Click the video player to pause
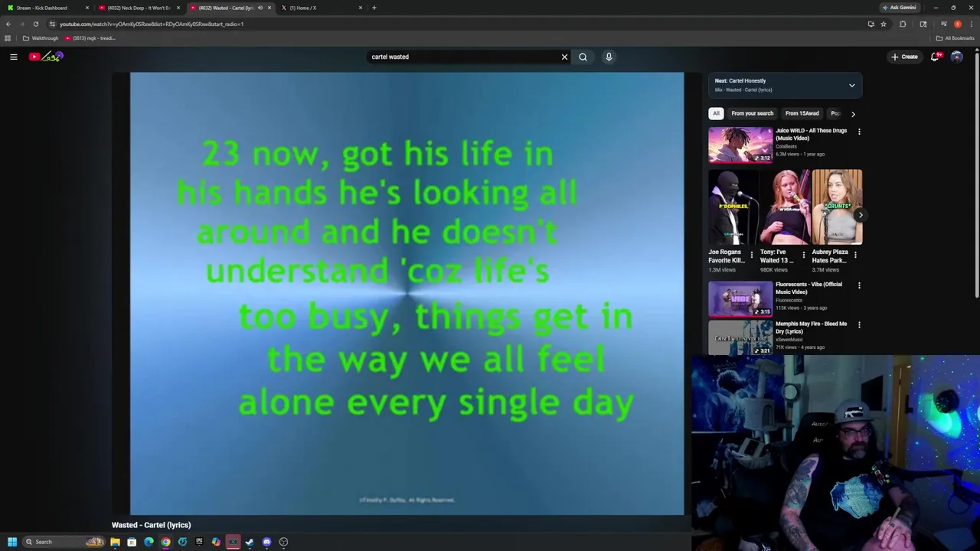 pos(407,294)
